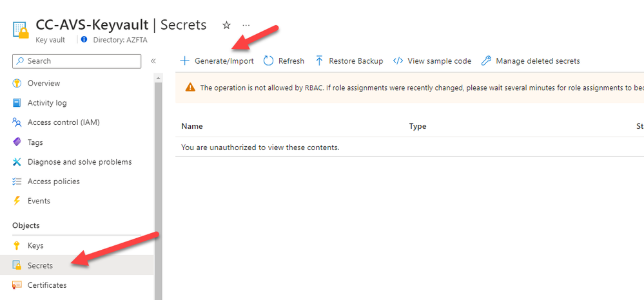
Task: Click the sidebar Search input field
Action: (77, 61)
